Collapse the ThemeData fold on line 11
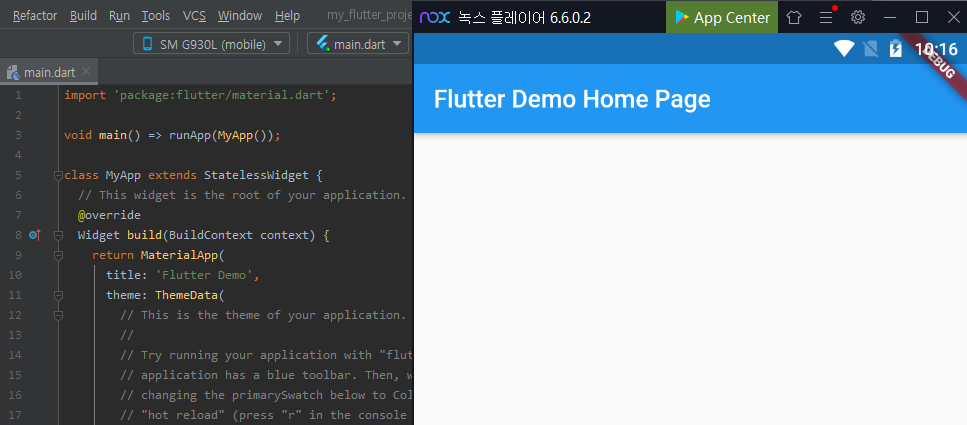This screenshot has height=425, width=967. pos(58,295)
